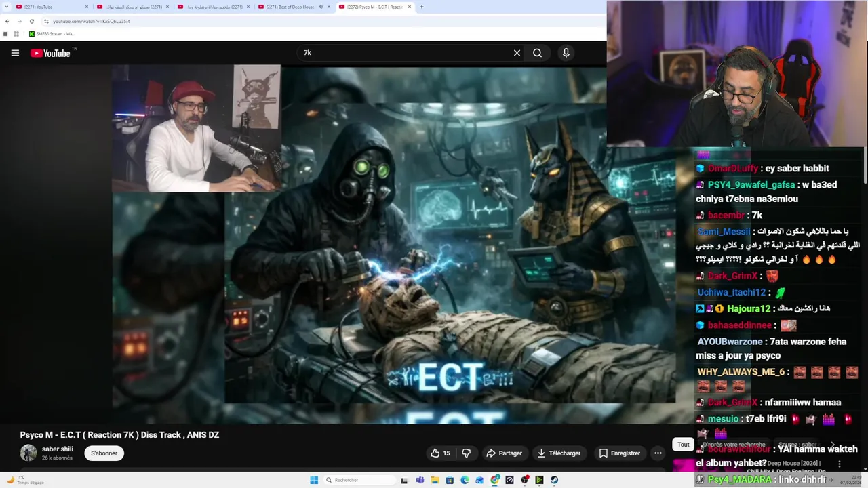Open the saber shili channel name link

click(58, 449)
